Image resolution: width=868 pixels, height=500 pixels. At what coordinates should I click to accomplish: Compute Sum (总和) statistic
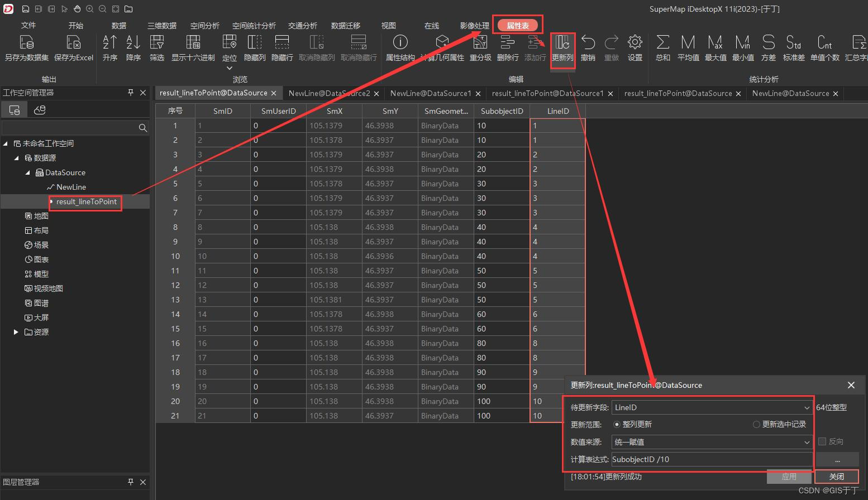point(663,42)
